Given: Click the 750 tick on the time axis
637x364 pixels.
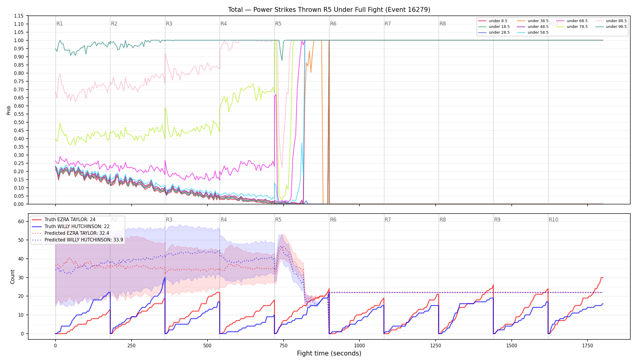Looking at the screenshot, I should pos(284,345).
